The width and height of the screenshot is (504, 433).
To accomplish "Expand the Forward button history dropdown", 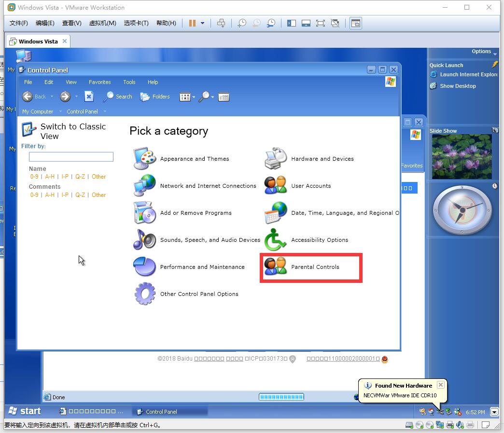I will [76, 97].
